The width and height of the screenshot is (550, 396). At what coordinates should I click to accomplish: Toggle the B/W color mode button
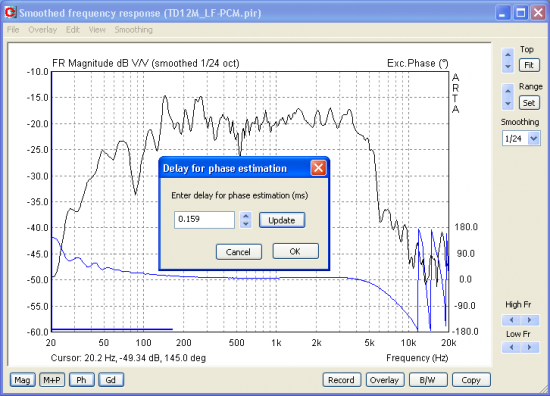428,380
